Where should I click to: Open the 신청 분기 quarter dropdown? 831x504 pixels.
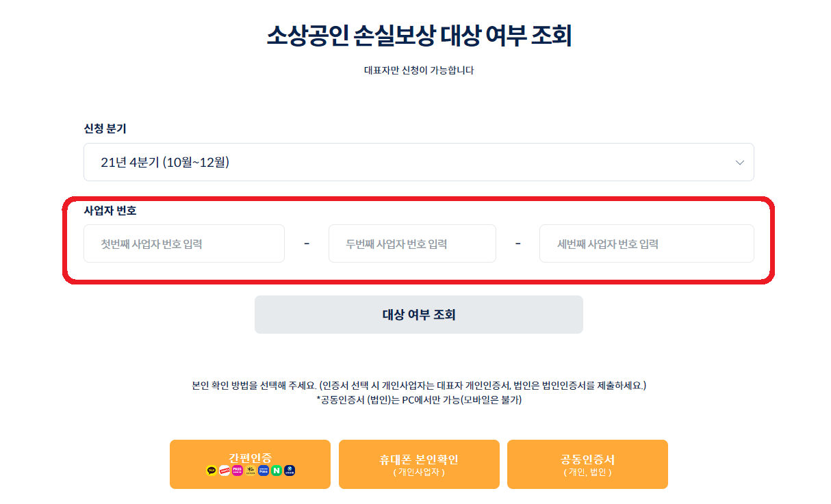point(419,162)
